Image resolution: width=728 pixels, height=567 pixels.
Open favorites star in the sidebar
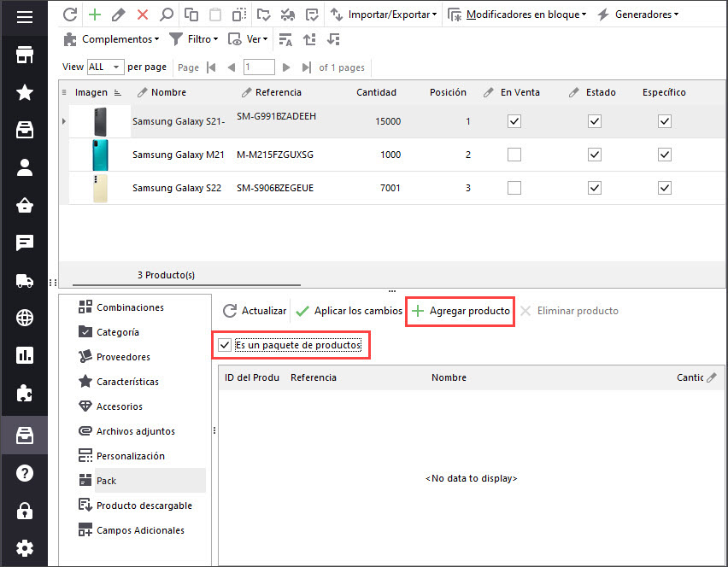pyautogui.click(x=25, y=93)
